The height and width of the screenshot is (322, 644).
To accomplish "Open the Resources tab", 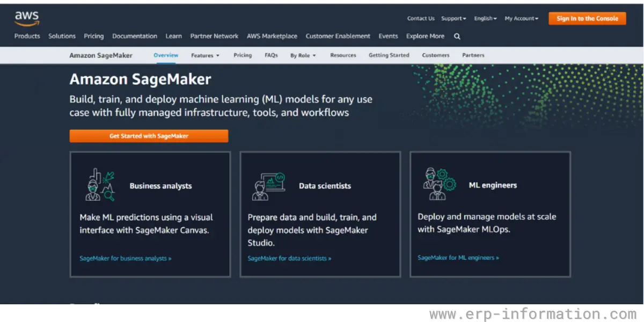I will coord(343,55).
